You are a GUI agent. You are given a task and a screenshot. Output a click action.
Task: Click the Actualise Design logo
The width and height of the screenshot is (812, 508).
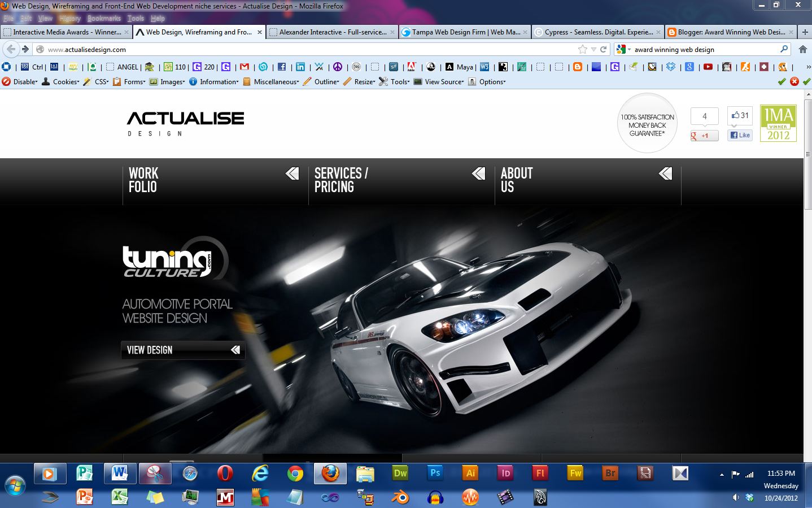coord(185,124)
